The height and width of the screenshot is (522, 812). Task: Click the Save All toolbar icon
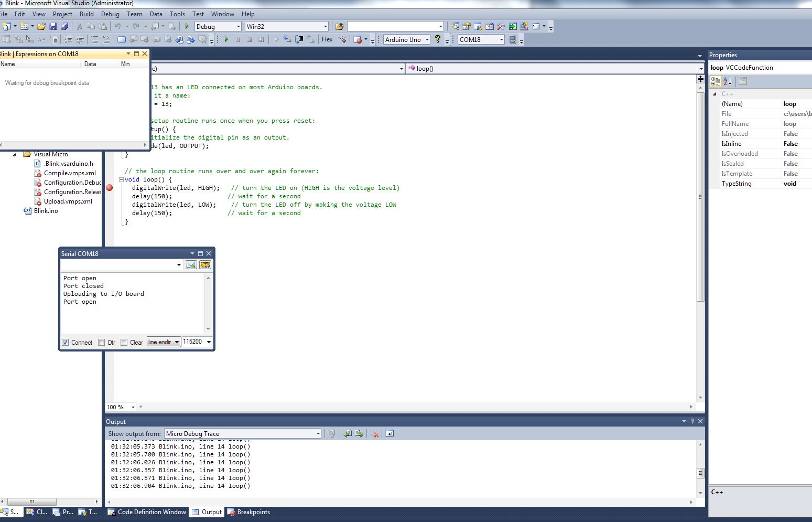pos(64,26)
